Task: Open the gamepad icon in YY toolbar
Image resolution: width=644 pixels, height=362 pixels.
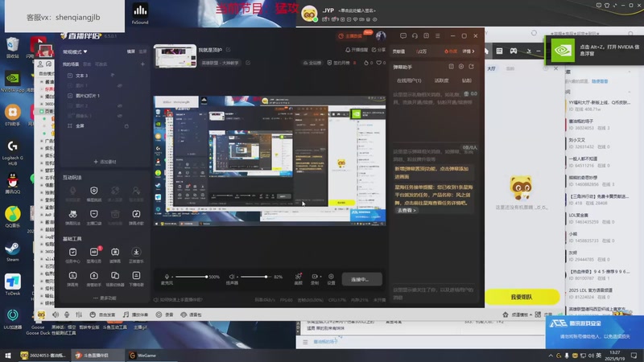Action: click(514, 51)
